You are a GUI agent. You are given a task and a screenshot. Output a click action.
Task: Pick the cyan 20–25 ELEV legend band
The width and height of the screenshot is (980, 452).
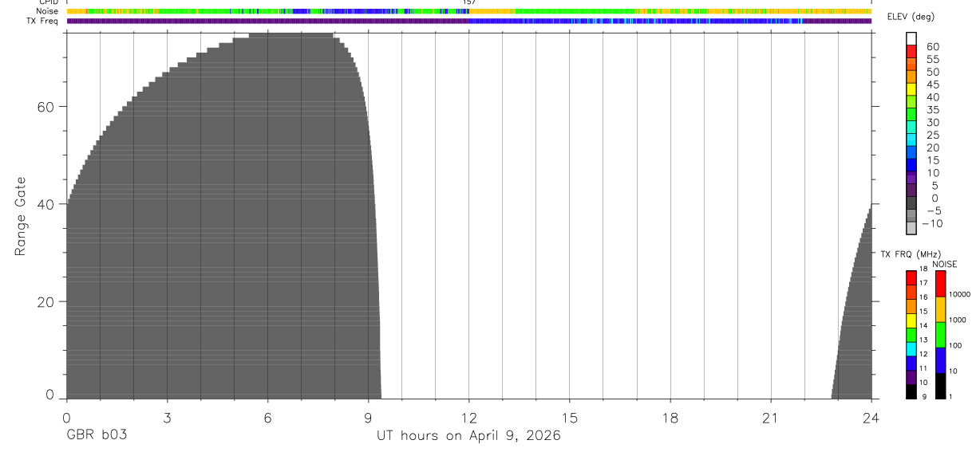[x=911, y=140]
